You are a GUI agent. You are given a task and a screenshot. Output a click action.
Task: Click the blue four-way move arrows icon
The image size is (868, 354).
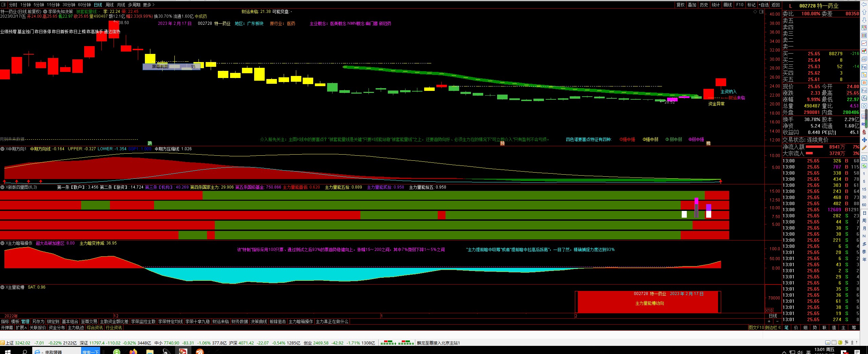pos(864,140)
